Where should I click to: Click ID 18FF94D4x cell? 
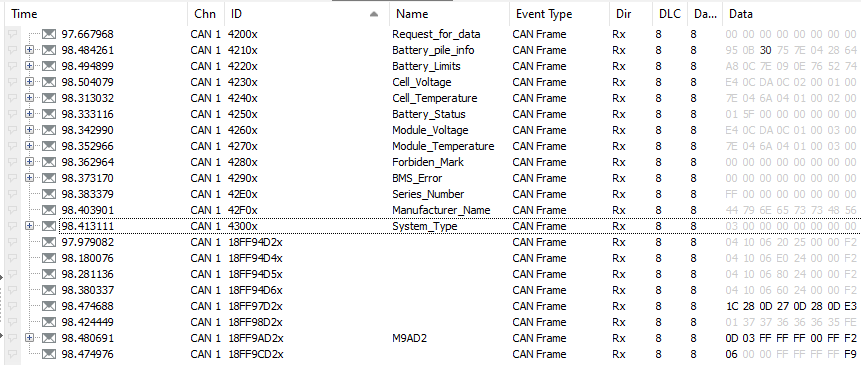point(255,258)
